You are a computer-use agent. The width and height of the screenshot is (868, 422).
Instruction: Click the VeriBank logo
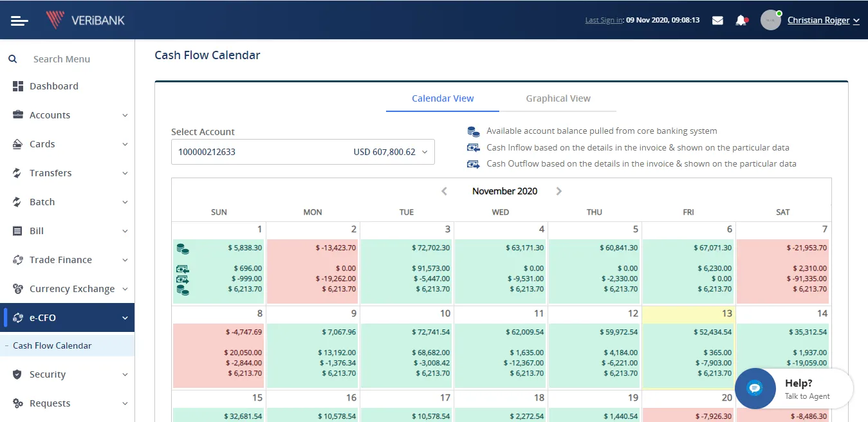[x=86, y=20]
